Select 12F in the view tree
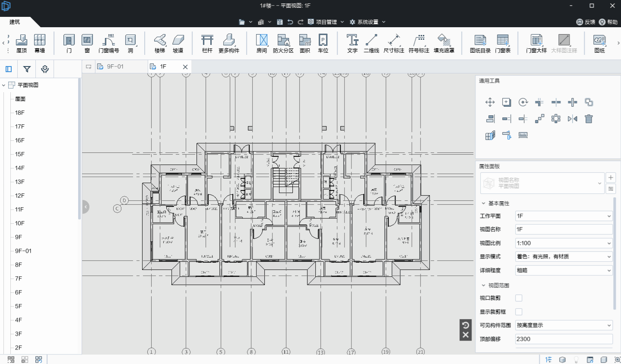 20,196
